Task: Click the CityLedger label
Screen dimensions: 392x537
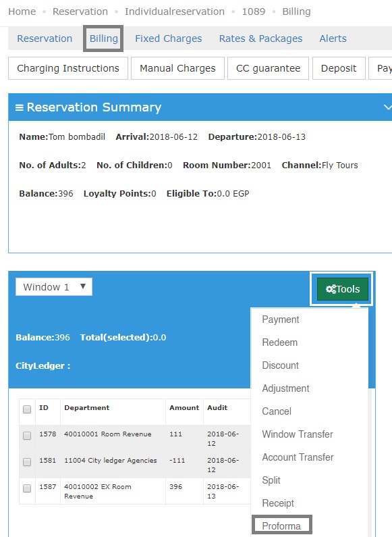Action: tap(43, 365)
